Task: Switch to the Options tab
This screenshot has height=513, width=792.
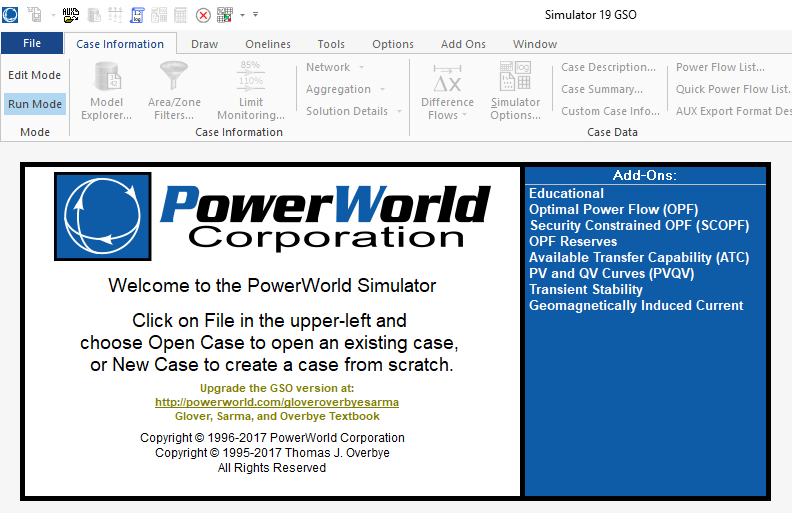Action: point(393,44)
